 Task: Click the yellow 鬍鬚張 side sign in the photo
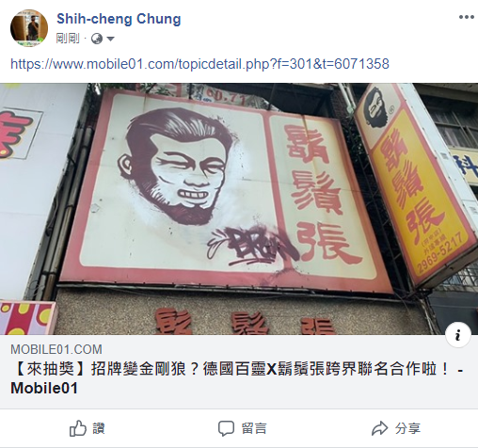(x=416, y=184)
